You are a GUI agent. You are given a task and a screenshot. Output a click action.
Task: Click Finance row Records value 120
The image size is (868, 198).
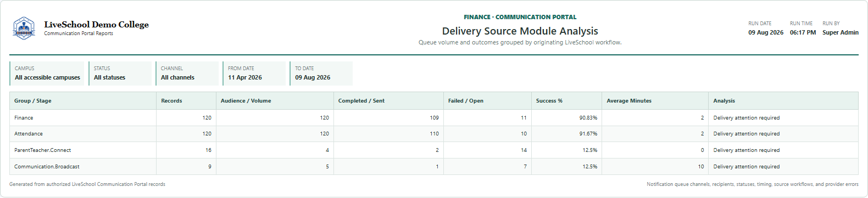coord(207,118)
